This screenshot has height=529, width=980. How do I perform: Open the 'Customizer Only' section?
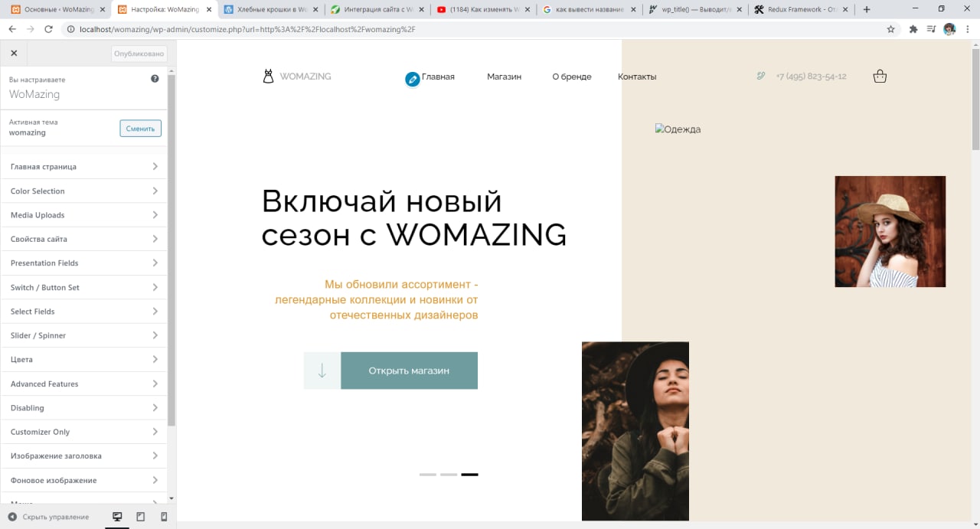[x=83, y=432]
